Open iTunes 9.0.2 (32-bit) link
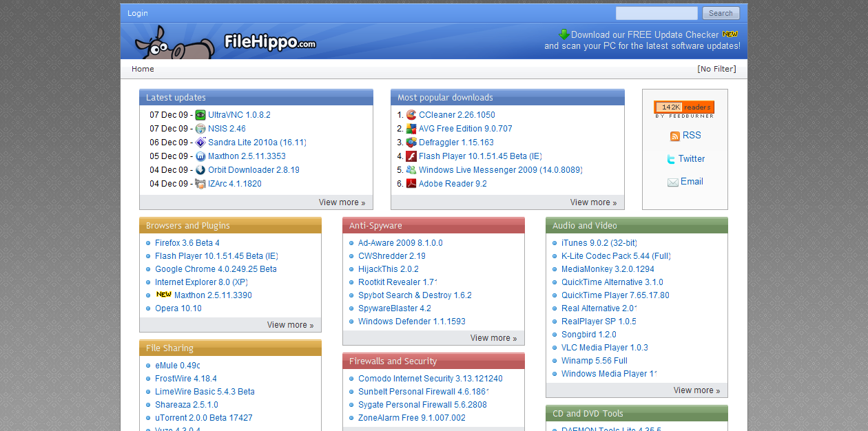The width and height of the screenshot is (868, 431). [x=599, y=243]
